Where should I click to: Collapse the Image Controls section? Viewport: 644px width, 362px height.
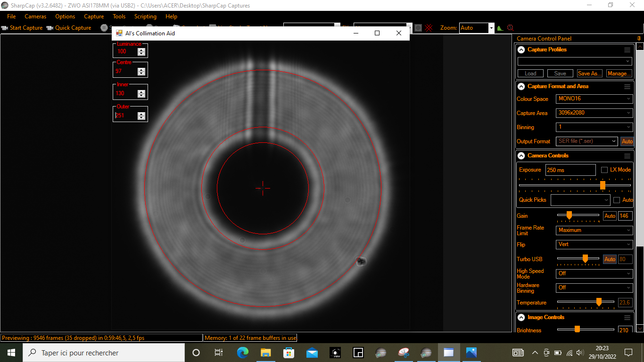click(x=521, y=318)
